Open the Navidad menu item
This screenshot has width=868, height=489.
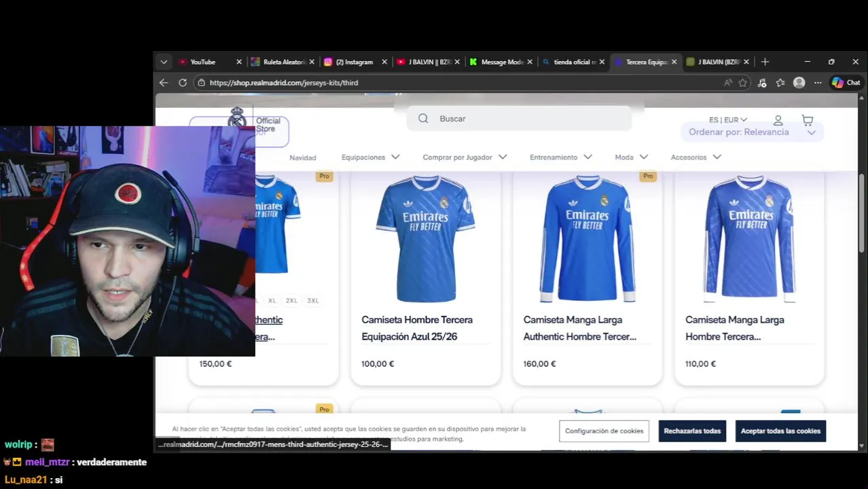tap(303, 158)
